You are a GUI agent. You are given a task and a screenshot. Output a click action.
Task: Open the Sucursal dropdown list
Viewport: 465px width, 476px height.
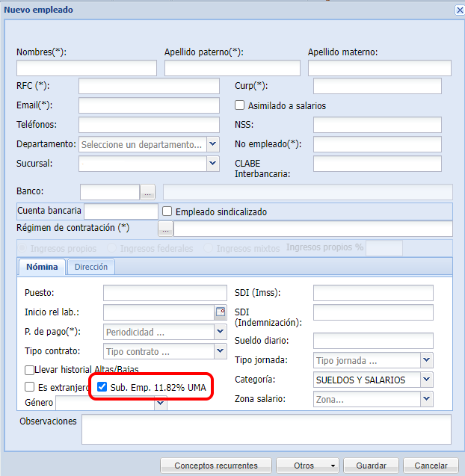click(213, 163)
